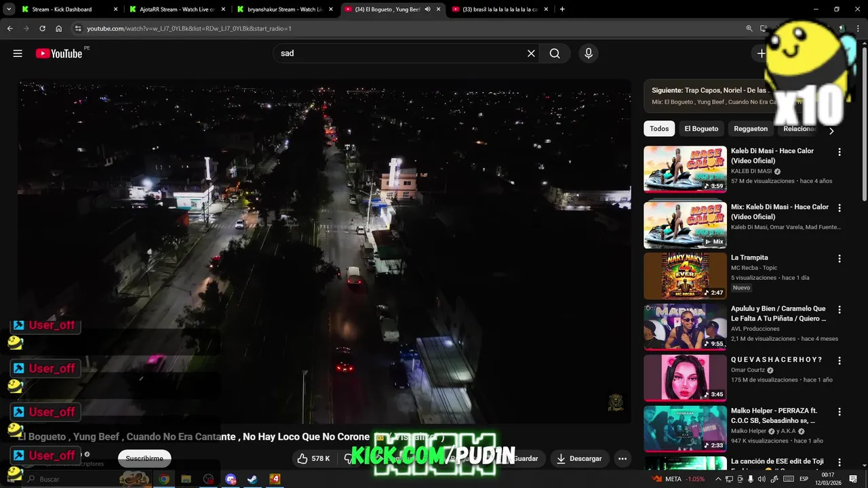868x488 pixels.
Task: Open options menu for Q U E V A S H A C E R H O Y ?
Action: 840,361
